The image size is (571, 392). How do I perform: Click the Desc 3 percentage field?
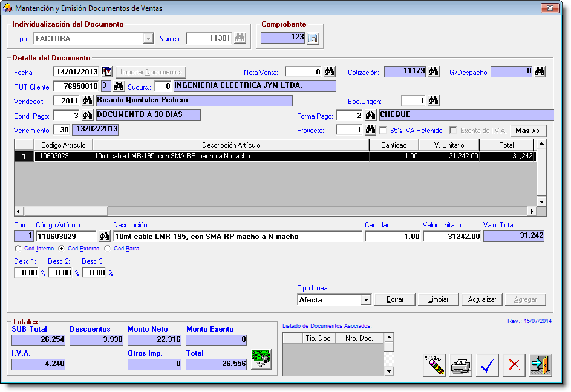point(94,272)
